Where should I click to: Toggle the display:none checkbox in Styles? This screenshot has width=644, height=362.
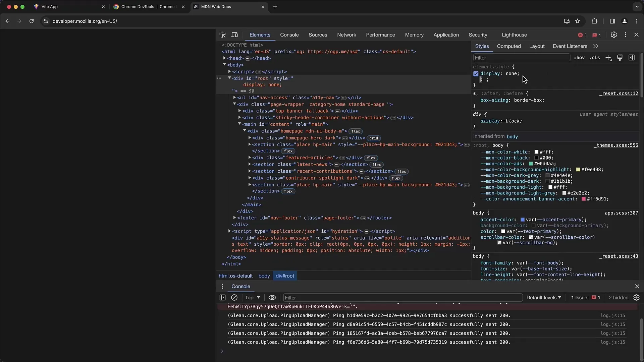tap(476, 73)
